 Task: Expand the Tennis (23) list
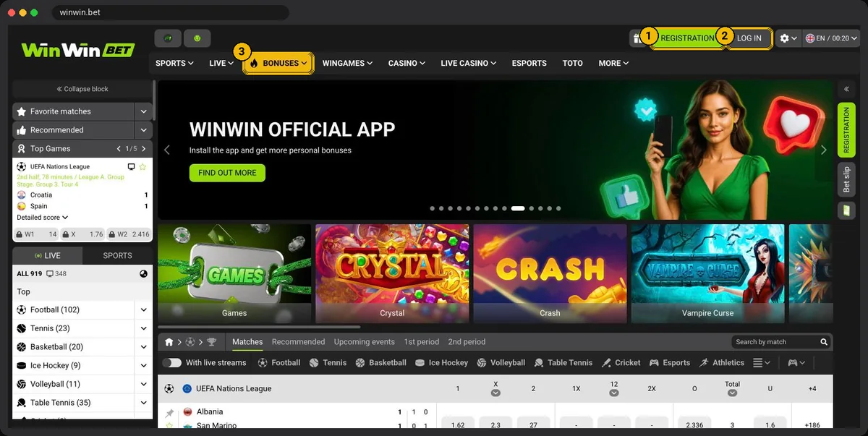143,328
